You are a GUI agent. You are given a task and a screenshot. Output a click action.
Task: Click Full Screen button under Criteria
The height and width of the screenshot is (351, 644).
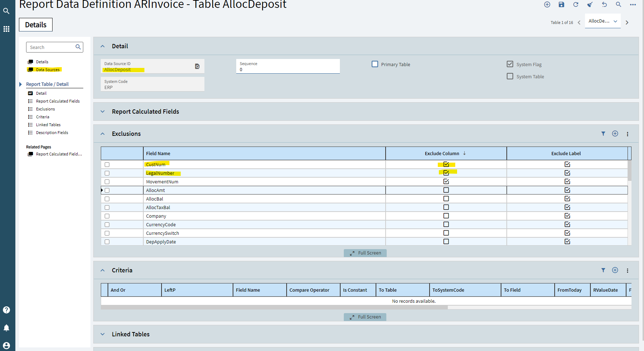click(365, 317)
